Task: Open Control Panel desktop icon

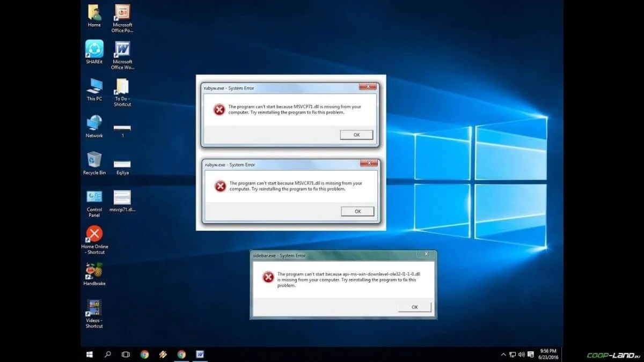Action: click(94, 197)
